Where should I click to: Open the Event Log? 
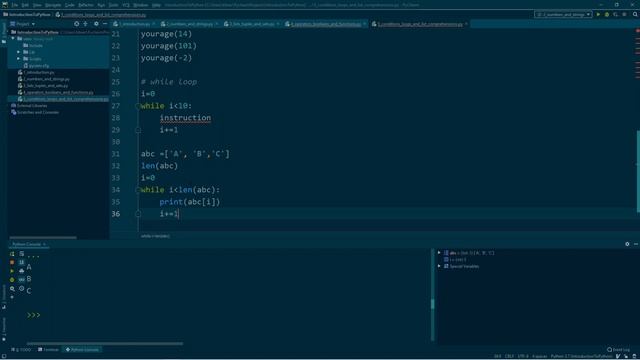point(618,350)
